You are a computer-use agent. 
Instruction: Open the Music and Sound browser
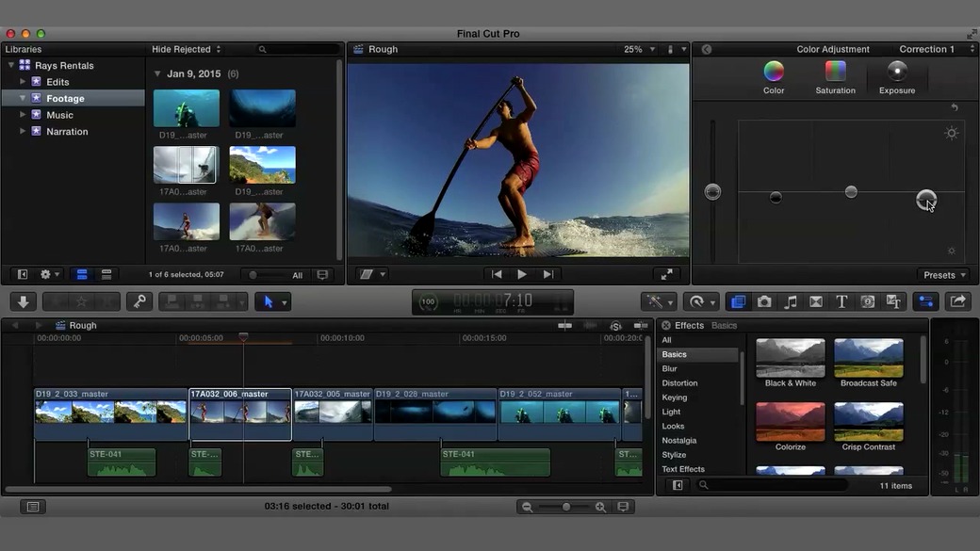[x=791, y=301]
